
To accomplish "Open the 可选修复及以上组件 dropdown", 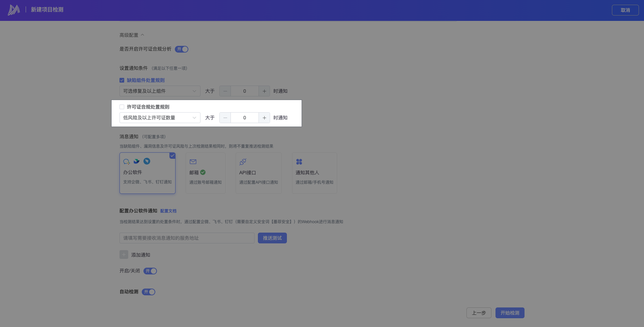I will pyautogui.click(x=159, y=91).
